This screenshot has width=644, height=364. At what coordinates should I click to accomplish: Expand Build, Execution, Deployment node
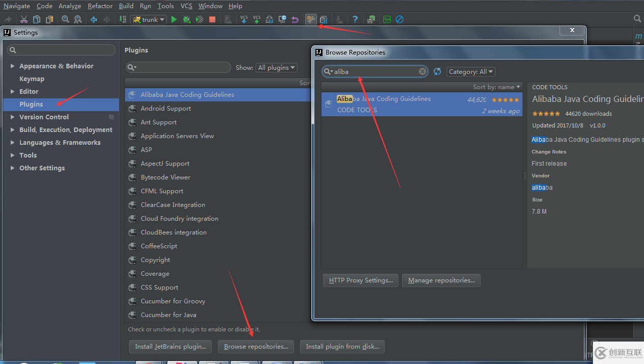click(13, 130)
